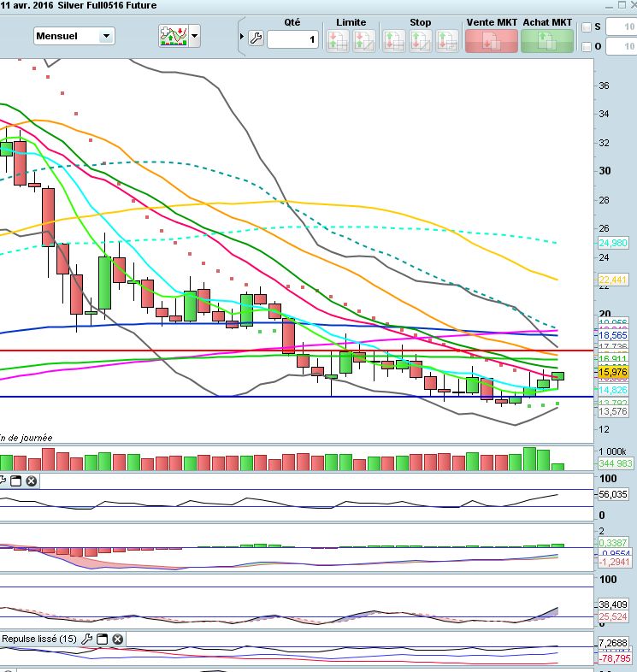
Task: Enable the O checkbox
Action: coord(587,47)
